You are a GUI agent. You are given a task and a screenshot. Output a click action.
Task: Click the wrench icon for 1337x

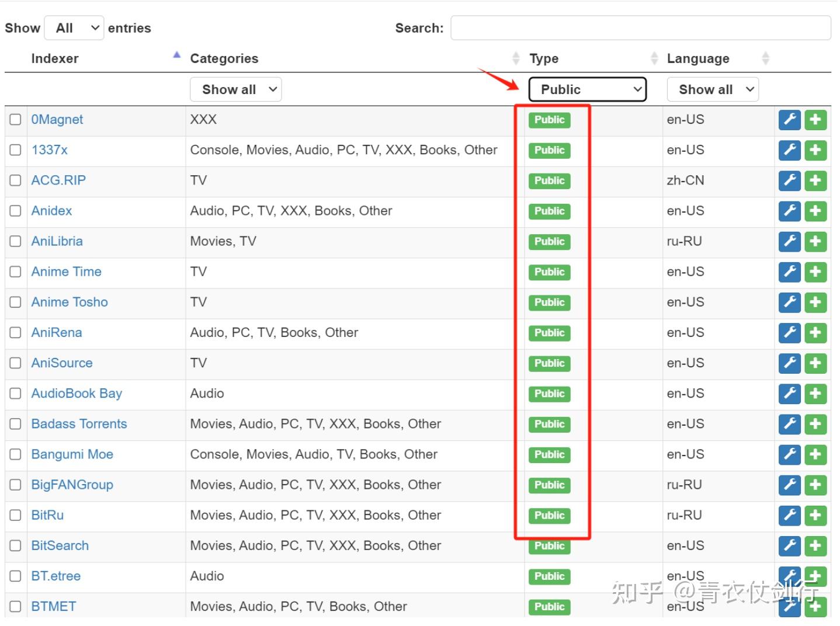pos(789,150)
